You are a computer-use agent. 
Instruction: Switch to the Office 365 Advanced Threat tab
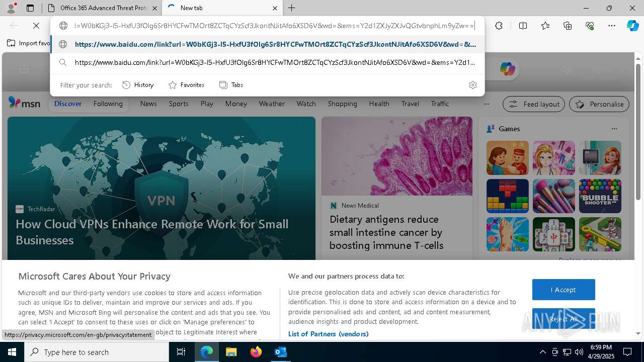pos(102,8)
